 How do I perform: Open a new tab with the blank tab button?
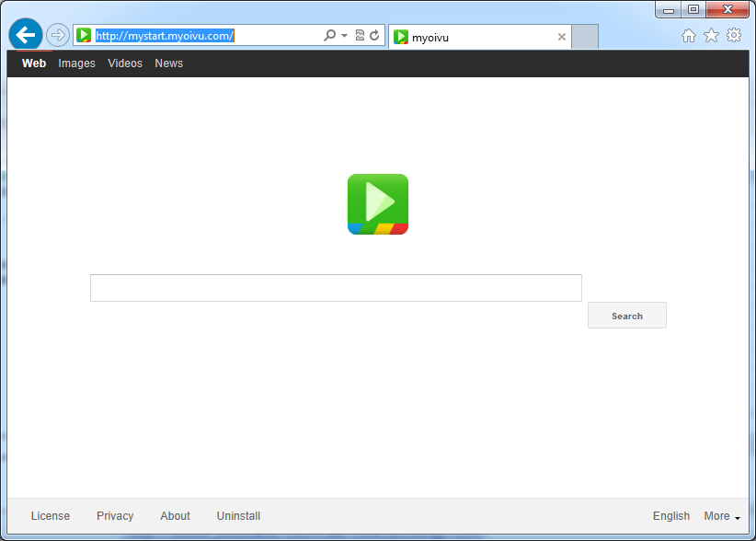[585, 37]
